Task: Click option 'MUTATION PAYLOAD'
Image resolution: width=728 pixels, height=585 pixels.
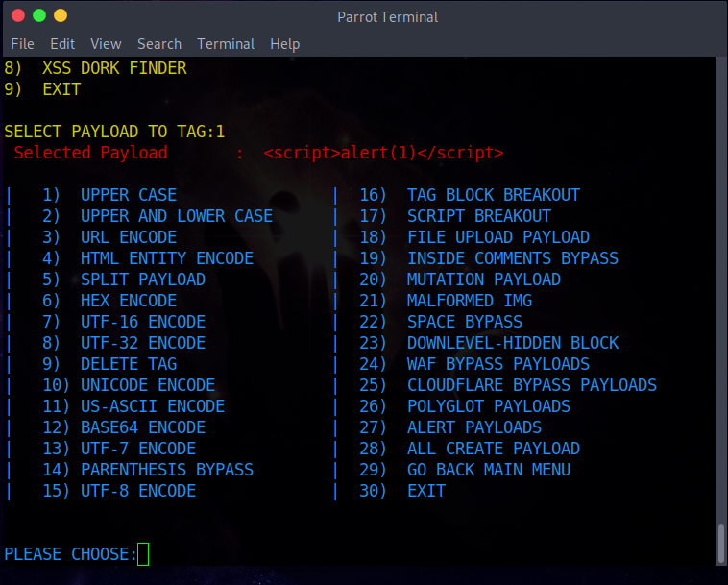Action: (x=484, y=280)
